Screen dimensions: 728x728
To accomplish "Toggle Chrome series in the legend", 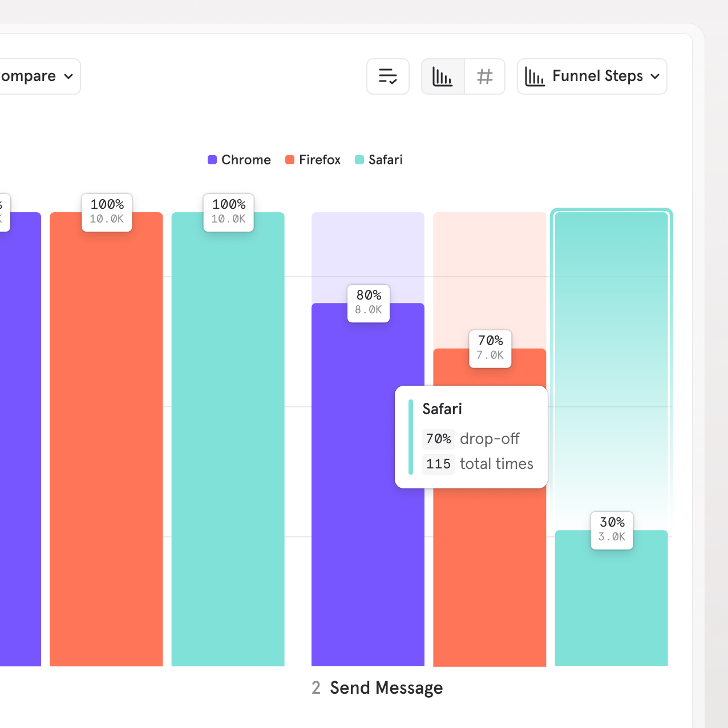I will point(239,160).
